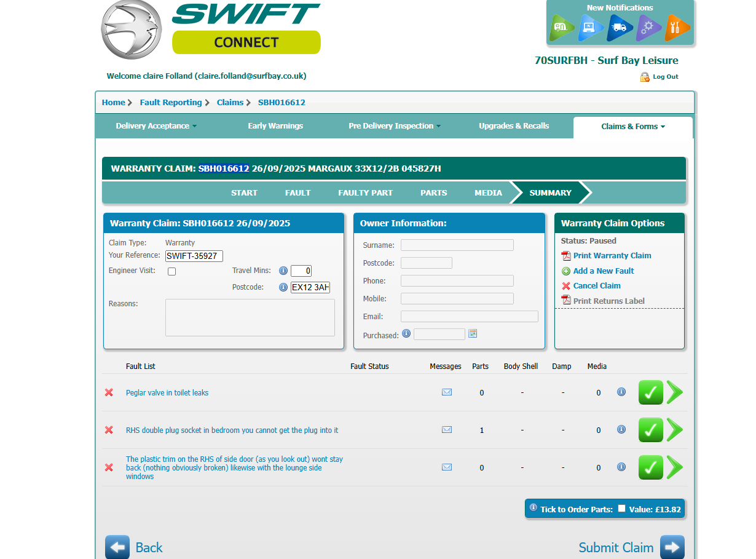Delete the RHS double plug socket fault
The image size is (756, 559).
(109, 430)
